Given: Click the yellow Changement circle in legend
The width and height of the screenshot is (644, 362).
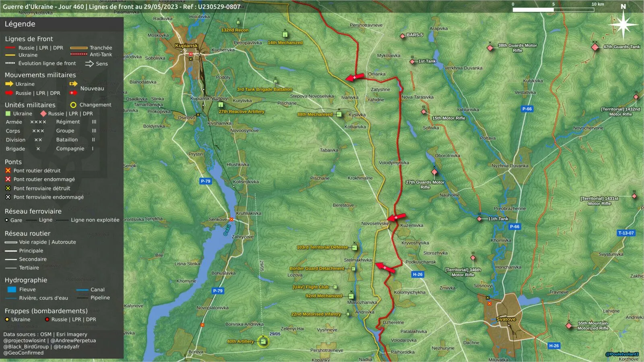Looking at the screenshot, I should coord(73,105).
